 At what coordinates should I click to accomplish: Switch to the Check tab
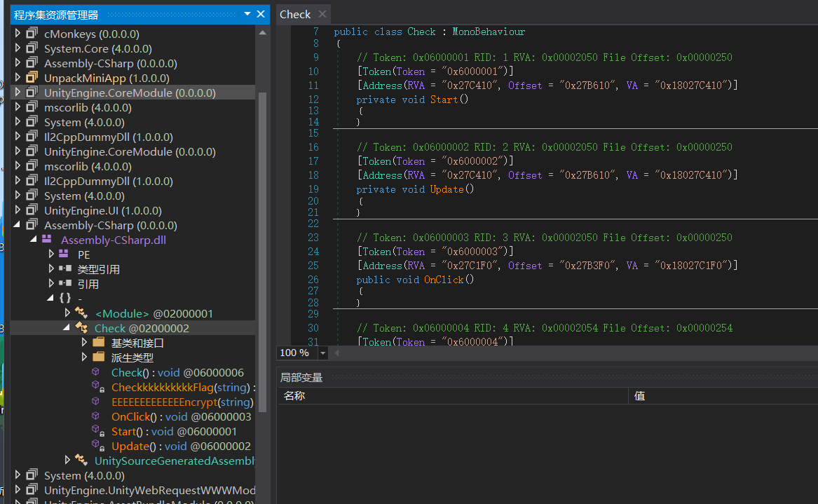tap(295, 14)
